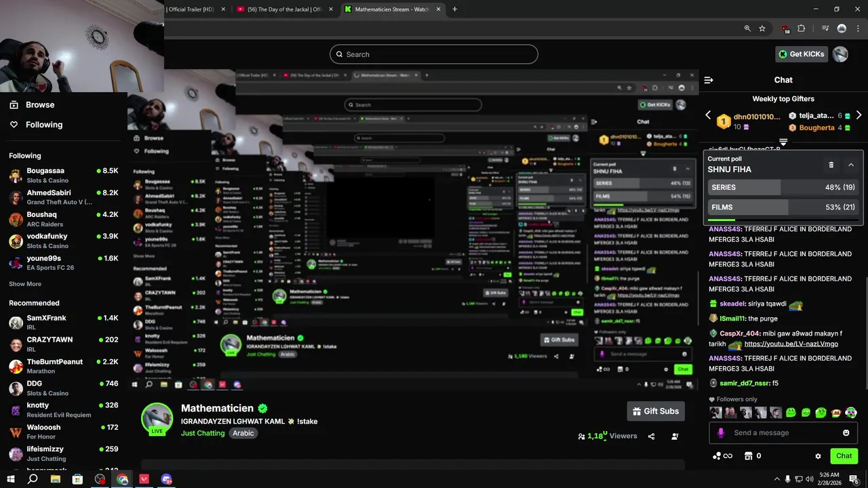Vote for the SERIES poll option

783,187
